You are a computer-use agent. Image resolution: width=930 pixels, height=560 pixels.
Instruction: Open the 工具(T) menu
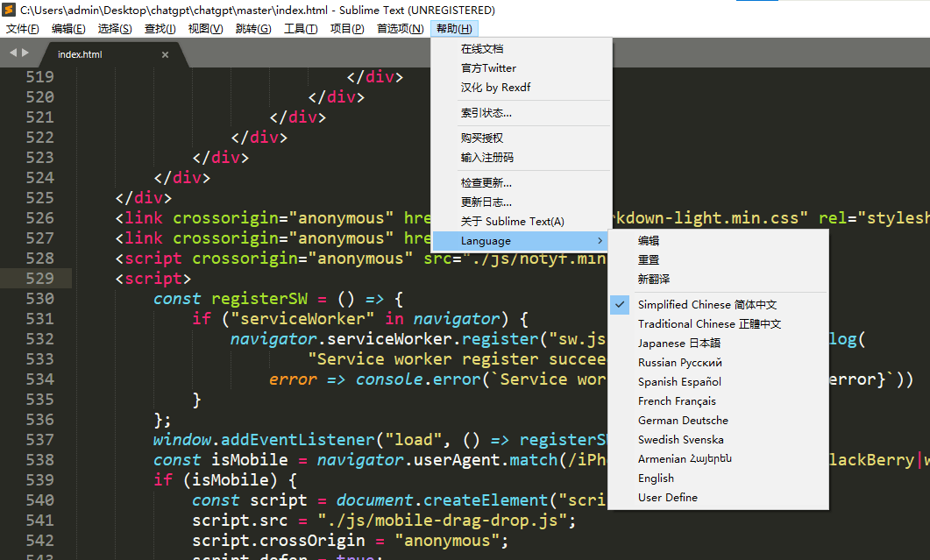(301, 28)
